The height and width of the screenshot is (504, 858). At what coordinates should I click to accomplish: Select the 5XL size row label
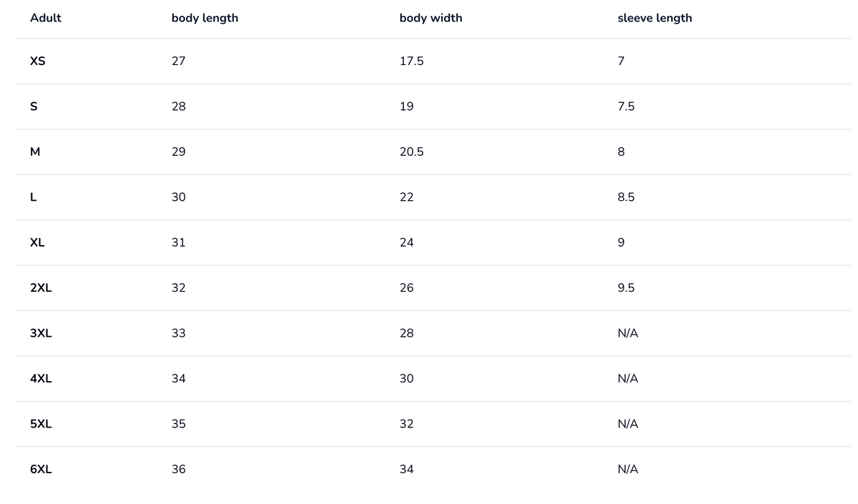(41, 424)
